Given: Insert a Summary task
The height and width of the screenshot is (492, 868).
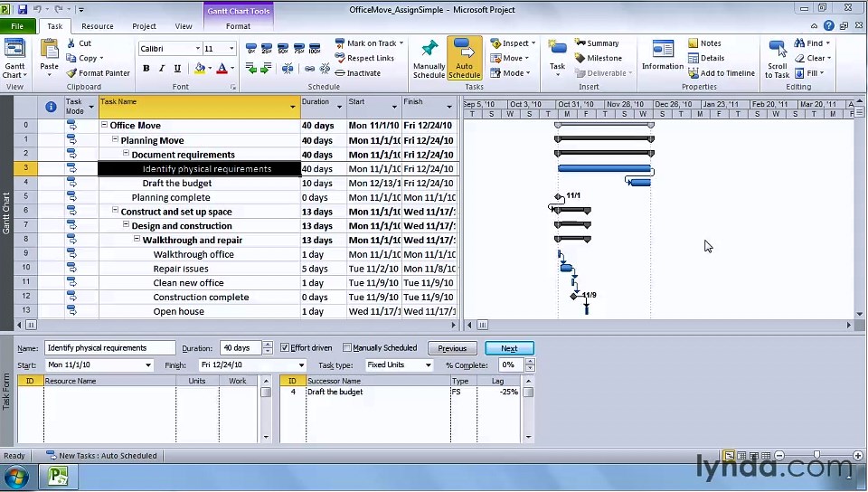Looking at the screenshot, I should point(597,43).
